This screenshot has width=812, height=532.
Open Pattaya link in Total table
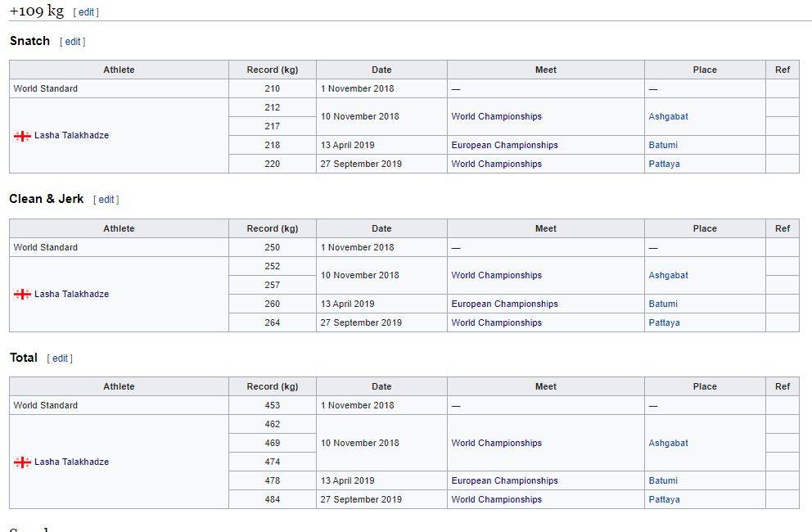[664, 499]
